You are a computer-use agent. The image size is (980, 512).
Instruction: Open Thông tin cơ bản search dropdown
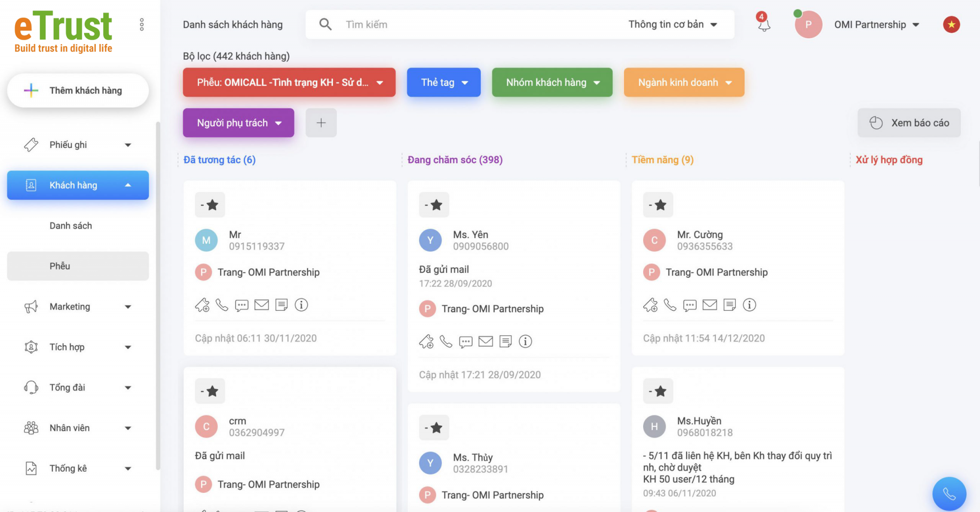click(x=672, y=24)
